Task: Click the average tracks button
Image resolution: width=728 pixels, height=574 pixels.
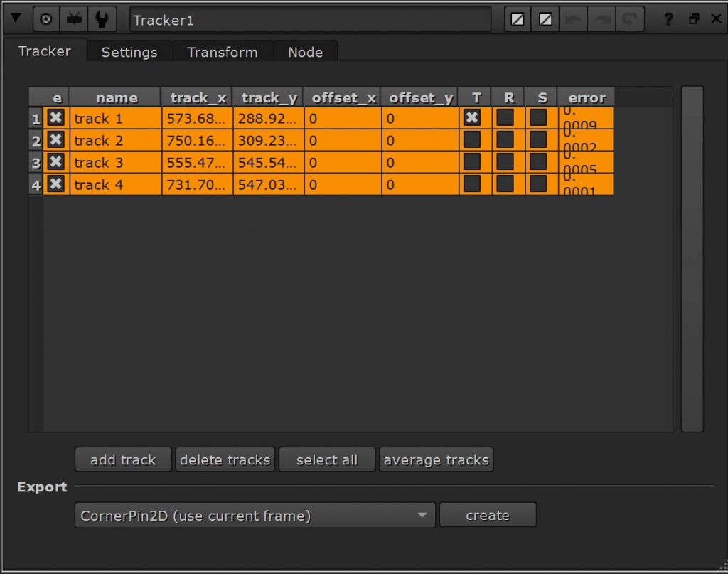Action: click(437, 459)
